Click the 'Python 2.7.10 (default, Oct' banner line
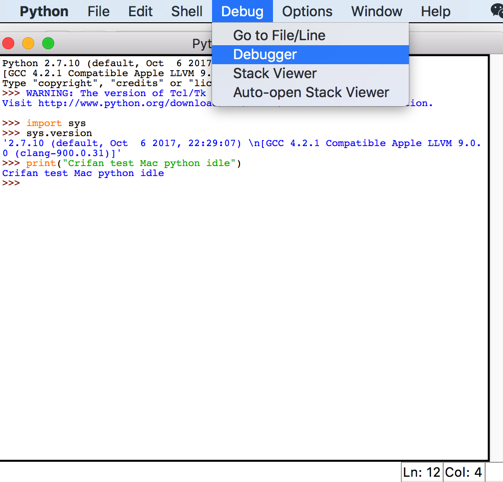The image size is (503, 482). click(107, 63)
